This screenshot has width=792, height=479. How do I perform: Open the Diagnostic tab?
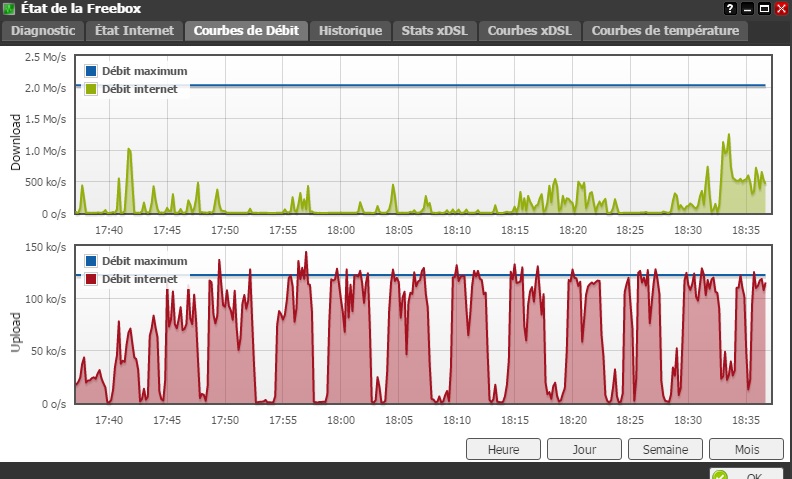pyautogui.click(x=42, y=30)
